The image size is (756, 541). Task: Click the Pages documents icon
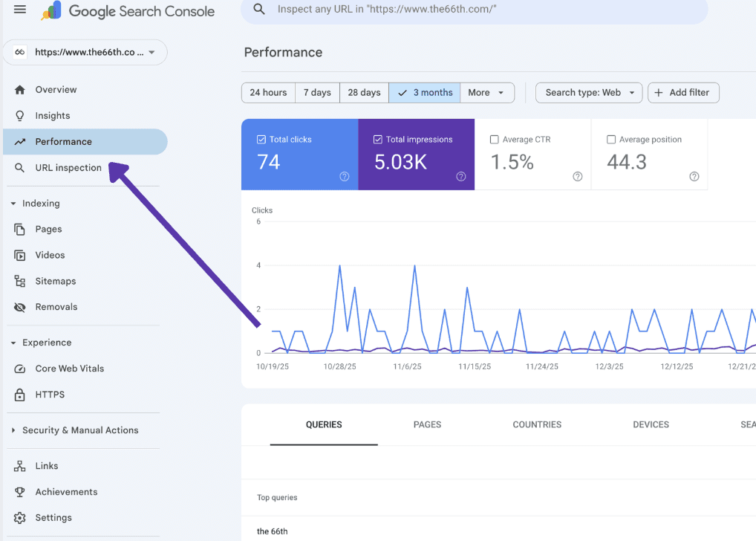pos(20,229)
